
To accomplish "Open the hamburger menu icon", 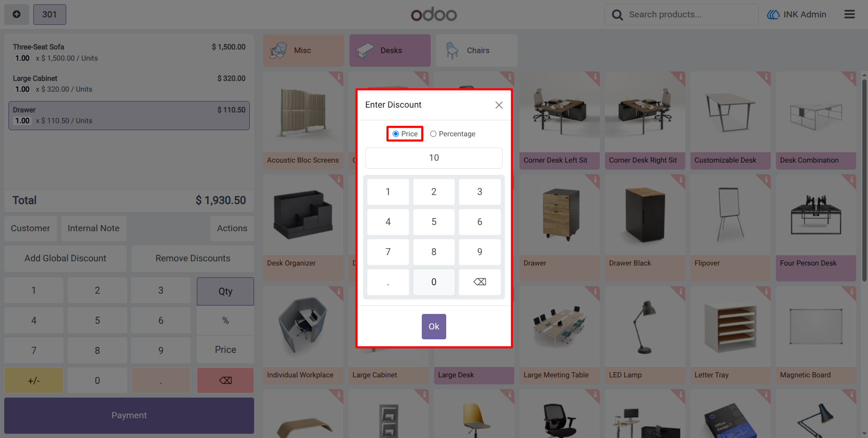I will coord(849,15).
